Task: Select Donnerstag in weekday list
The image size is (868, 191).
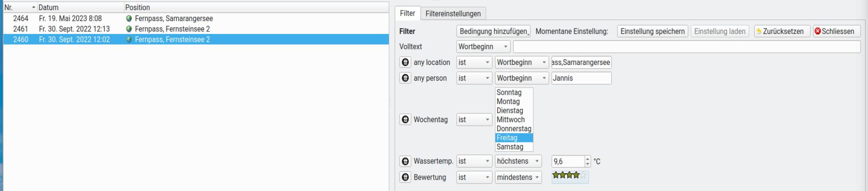Action: (x=514, y=129)
